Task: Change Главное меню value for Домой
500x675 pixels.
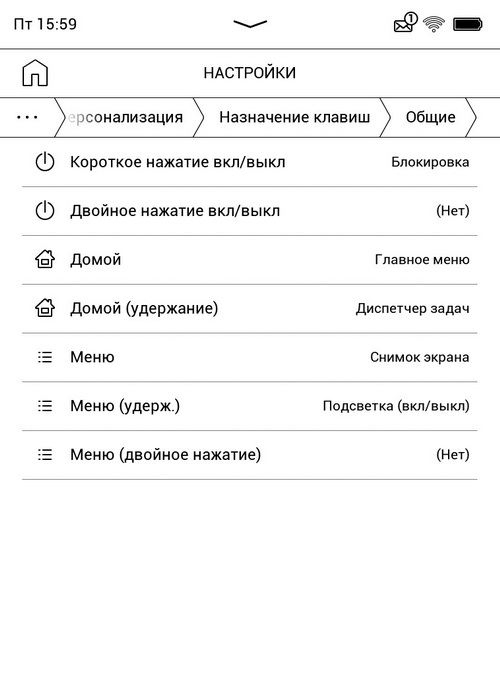Action: click(x=422, y=260)
